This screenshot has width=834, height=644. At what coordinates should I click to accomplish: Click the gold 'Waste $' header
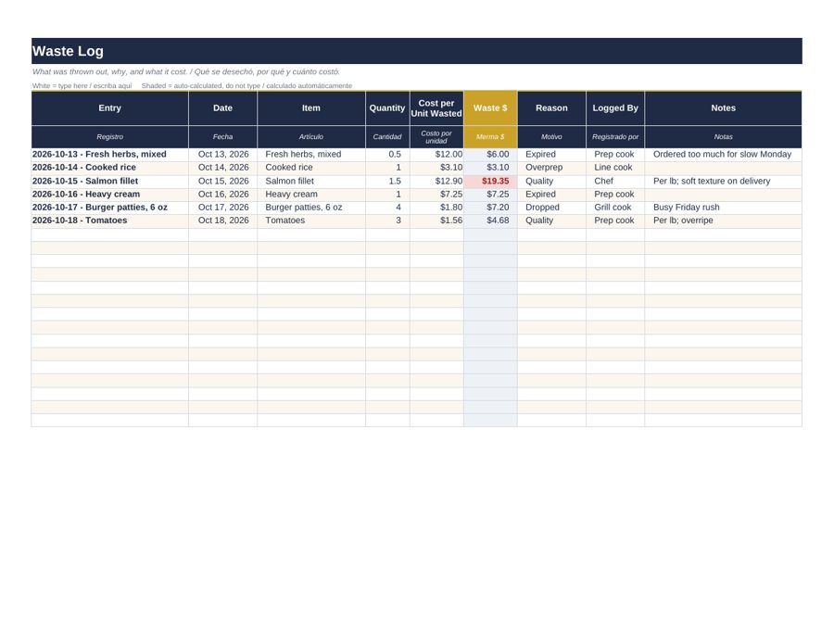[490, 108]
